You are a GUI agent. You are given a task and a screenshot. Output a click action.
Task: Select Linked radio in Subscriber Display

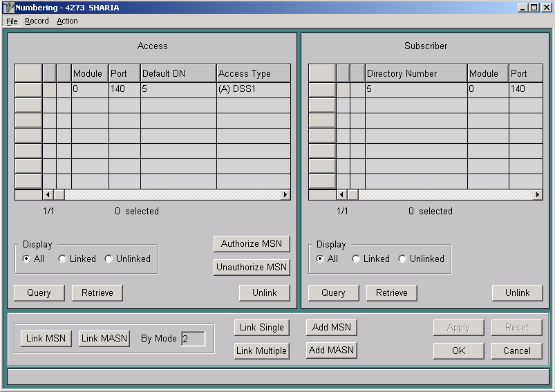click(356, 259)
